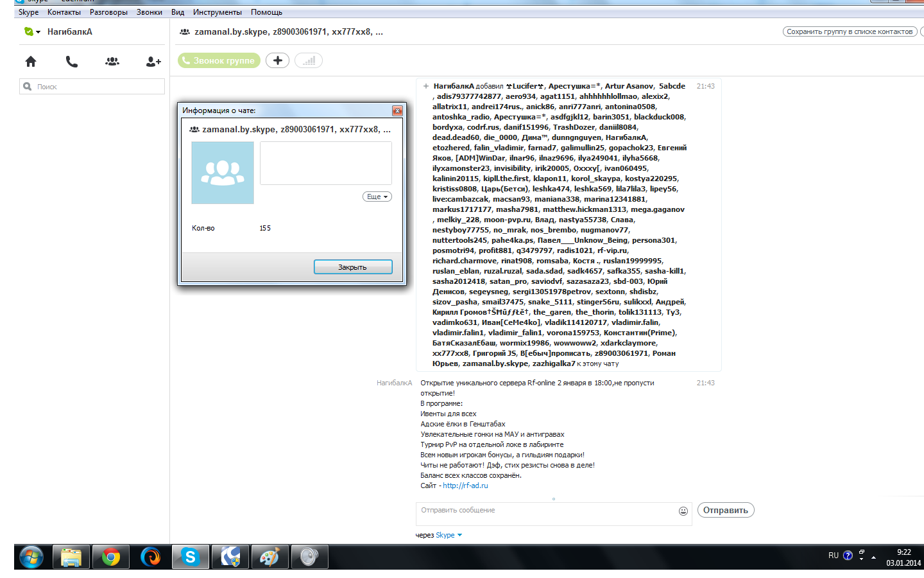This screenshot has height=578, width=924.
Task: Open the Инструменты menu
Action: click(x=218, y=12)
